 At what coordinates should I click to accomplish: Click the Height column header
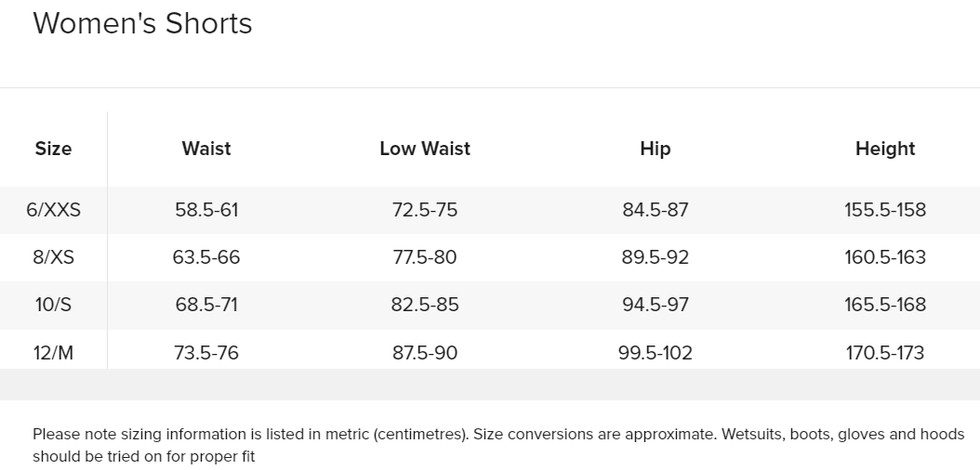click(x=885, y=149)
